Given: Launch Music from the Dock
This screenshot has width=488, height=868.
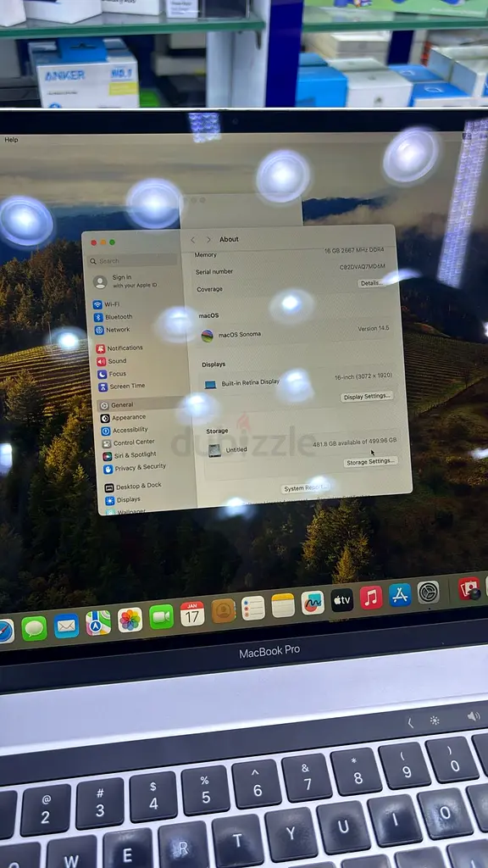Looking at the screenshot, I should click(x=371, y=598).
